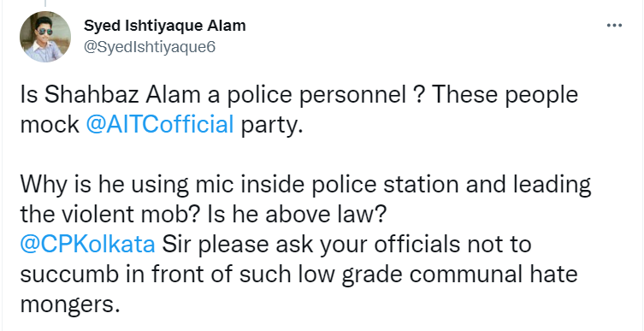Screen dimensions: 644x331
Task: Click the line beginning 'succumb in front of'
Action: 299,275
